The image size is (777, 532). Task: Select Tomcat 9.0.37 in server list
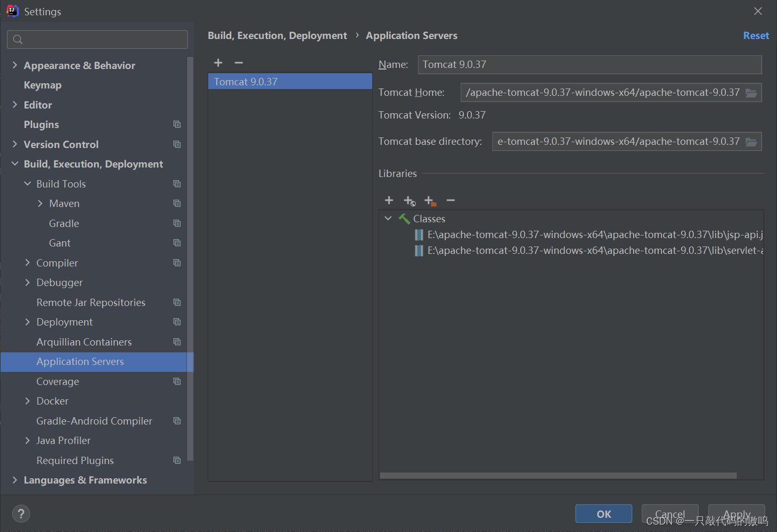[290, 82]
